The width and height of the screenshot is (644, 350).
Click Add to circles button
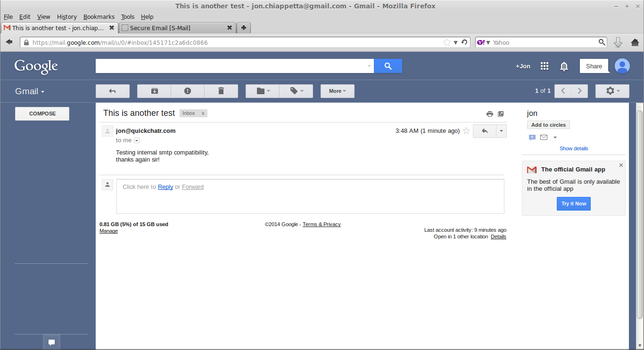pos(548,125)
